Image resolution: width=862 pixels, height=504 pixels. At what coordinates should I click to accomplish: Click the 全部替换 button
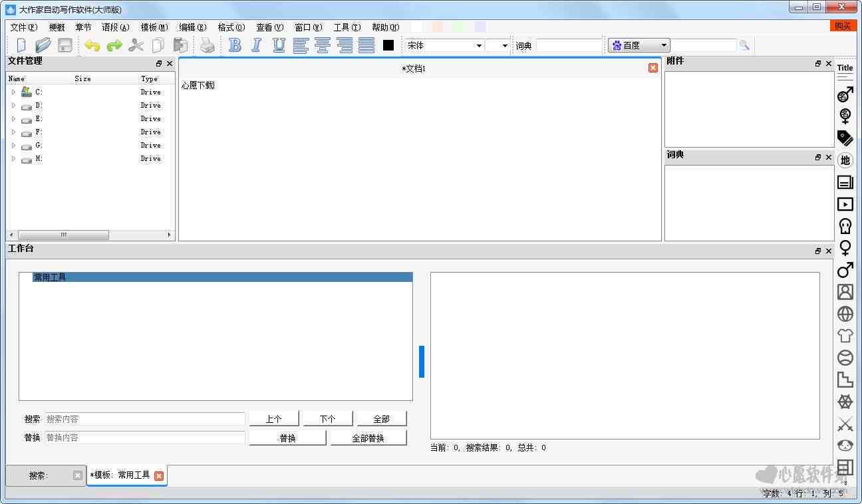click(368, 438)
